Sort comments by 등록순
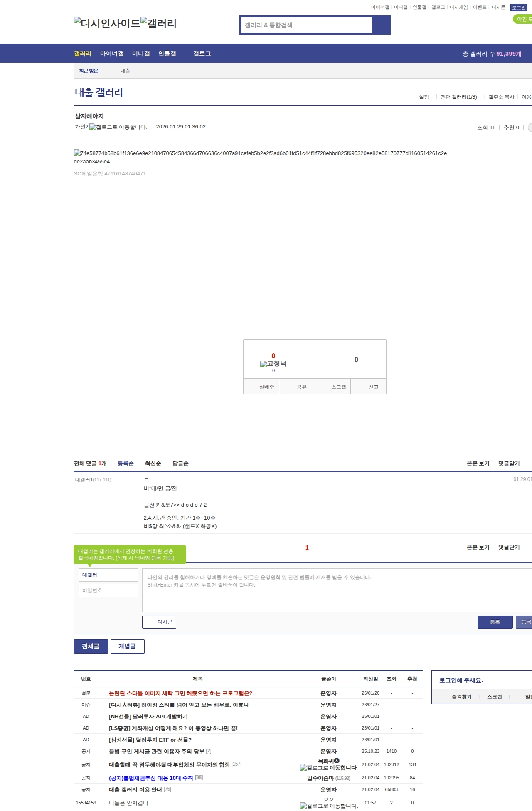This screenshot has width=532, height=811. 126,463
